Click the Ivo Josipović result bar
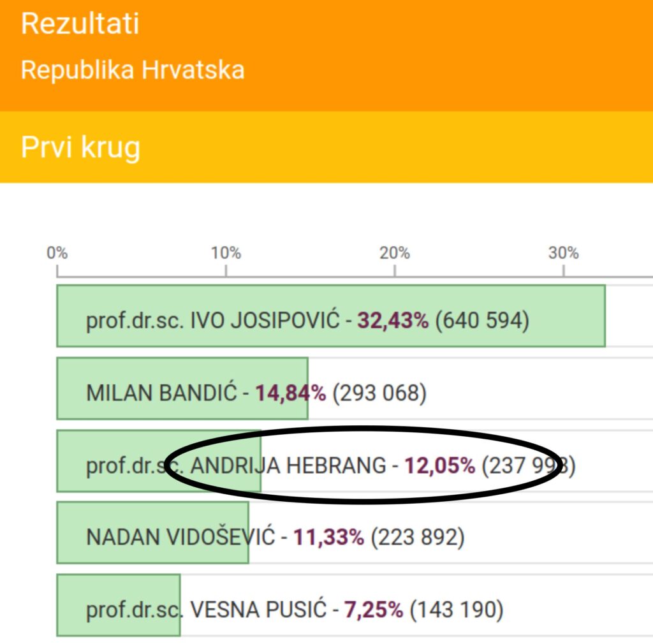 (331, 316)
